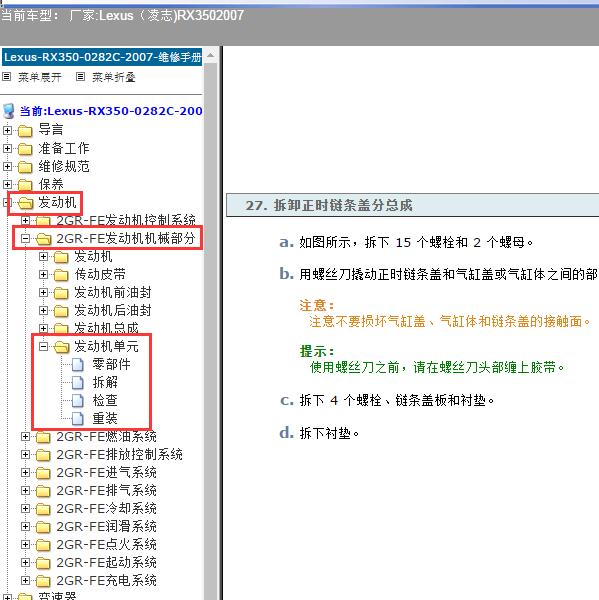Collapse the 2GR-FE发动机机械部分 node
The height and width of the screenshot is (600, 599).
pyautogui.click(x=25, y=239)
